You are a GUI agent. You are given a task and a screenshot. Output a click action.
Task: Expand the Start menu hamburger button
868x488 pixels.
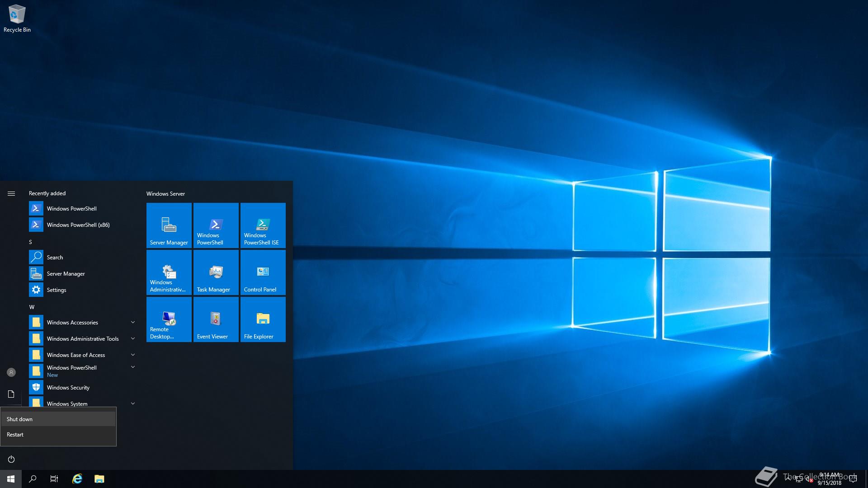pyautogui.click(x=11, y=193)
